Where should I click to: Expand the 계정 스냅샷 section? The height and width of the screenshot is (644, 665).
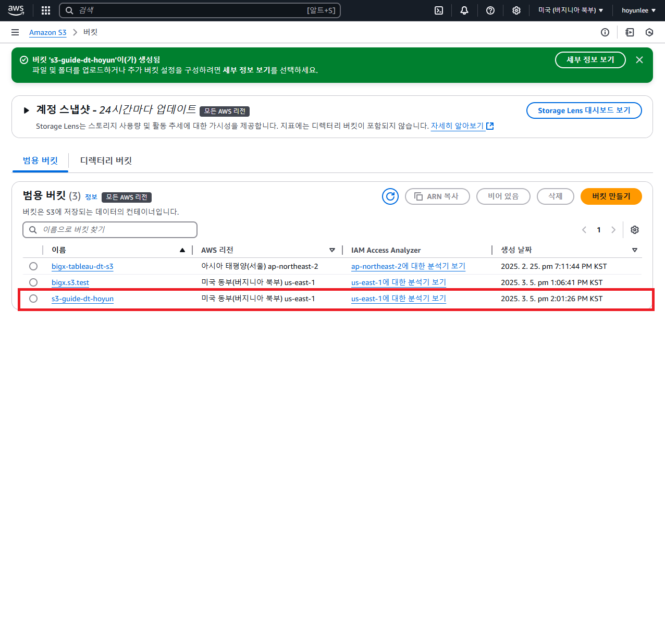(x=26, y=110)
